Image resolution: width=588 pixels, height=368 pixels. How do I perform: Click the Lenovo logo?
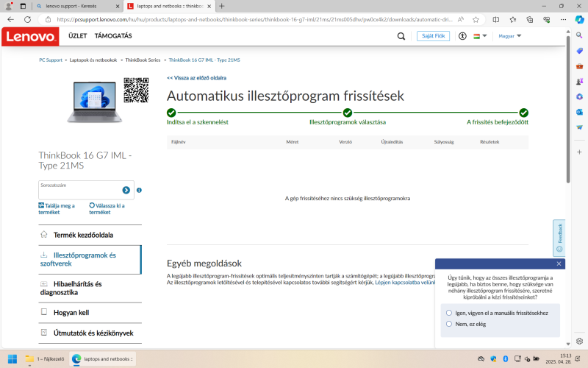tap(30, 36)
